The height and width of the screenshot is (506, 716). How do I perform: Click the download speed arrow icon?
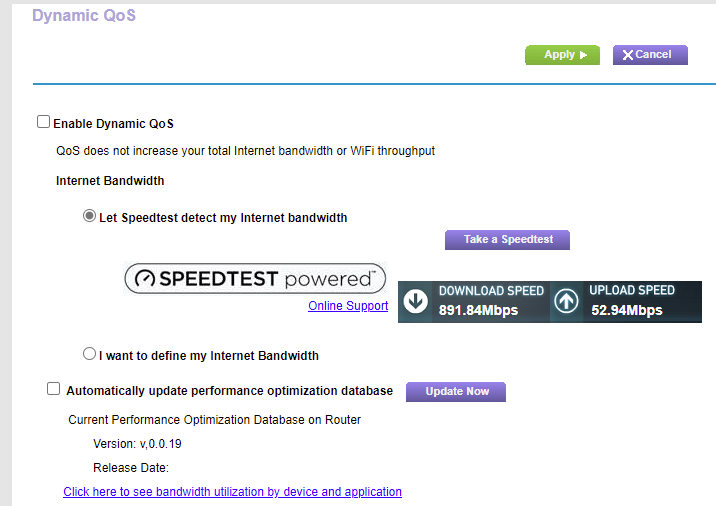coord(417,301)
